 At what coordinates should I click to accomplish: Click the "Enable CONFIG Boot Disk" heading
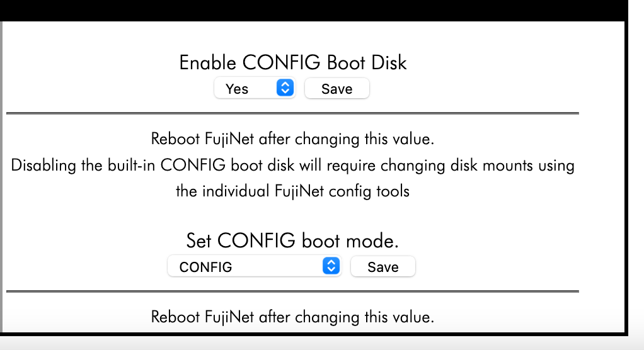tap(293, 62)
